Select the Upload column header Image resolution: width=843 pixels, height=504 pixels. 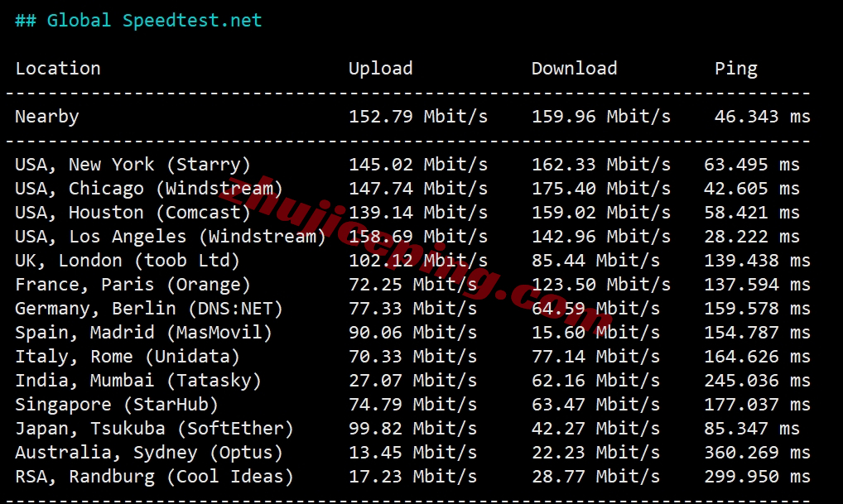381,68
